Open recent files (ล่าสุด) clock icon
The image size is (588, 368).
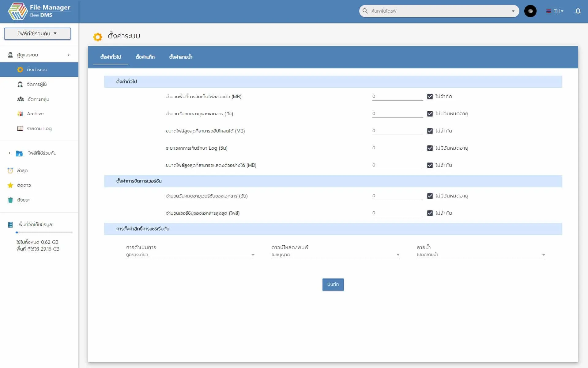[10, 171]
